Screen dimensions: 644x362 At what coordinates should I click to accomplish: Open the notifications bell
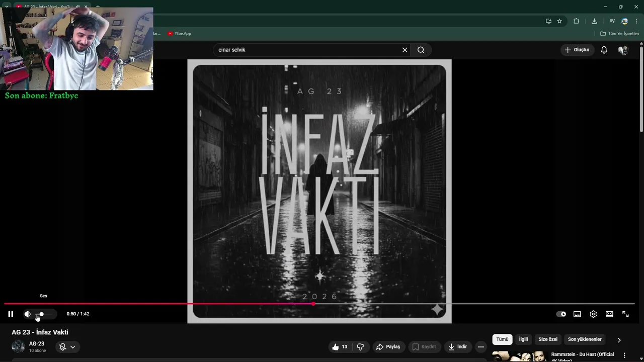[604, 50]
